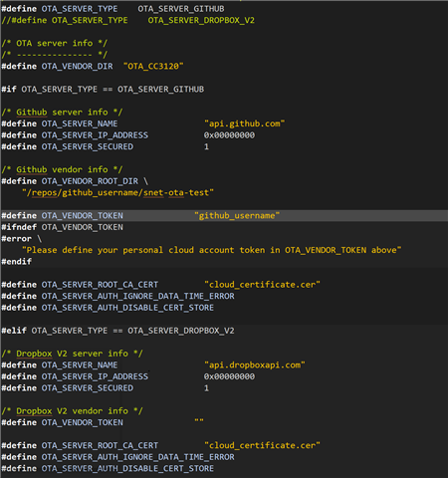This screenshot has width=448, height=478.
Task: Click the #error directive line
Action: [22, 239]
